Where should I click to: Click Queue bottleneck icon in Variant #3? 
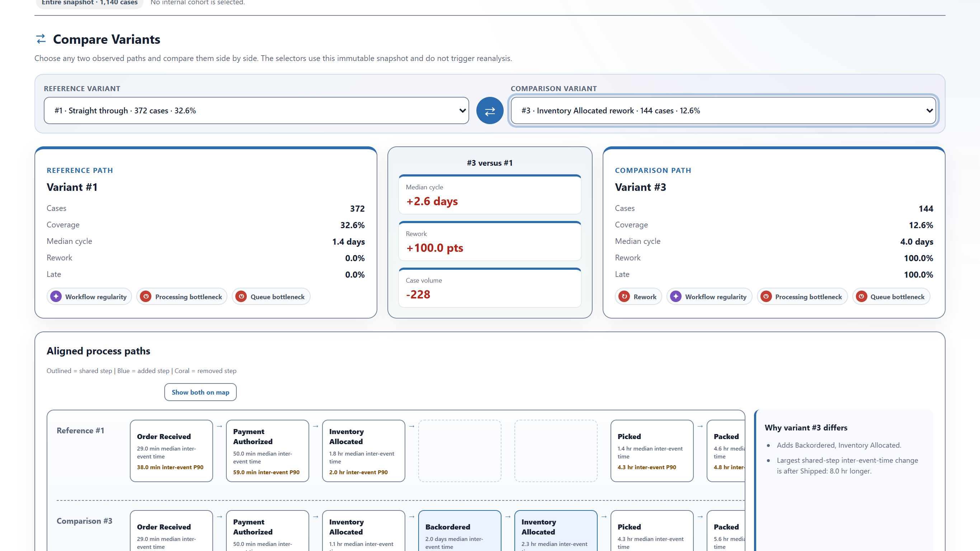tap(861, 296)
